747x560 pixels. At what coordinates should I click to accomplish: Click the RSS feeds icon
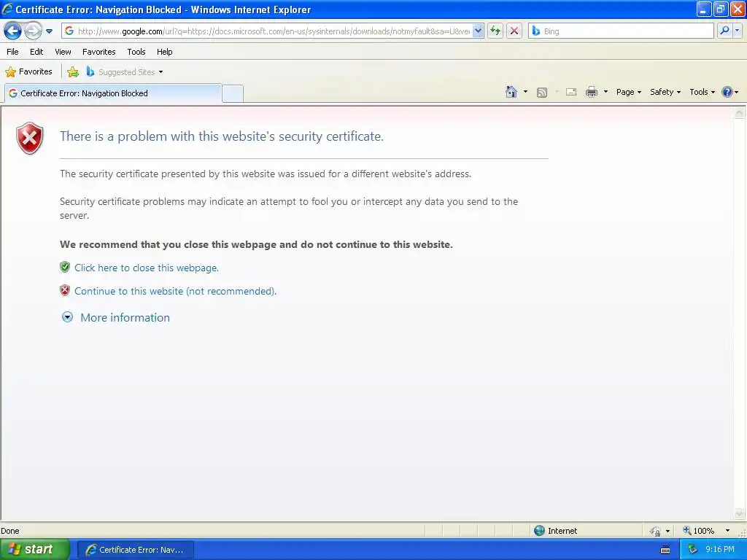click(542, 93)
